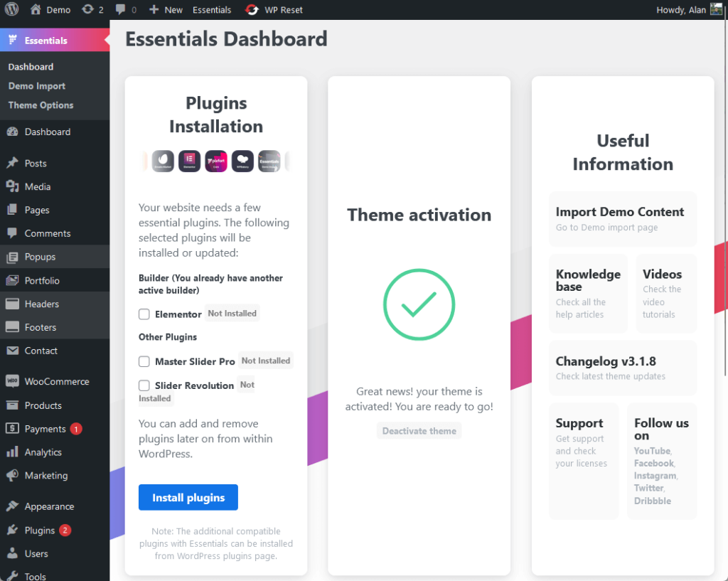Click the Elementor plugin thumbnail icon
The image size is (728, 581).
pyautogui.click(x=189, y=161)
